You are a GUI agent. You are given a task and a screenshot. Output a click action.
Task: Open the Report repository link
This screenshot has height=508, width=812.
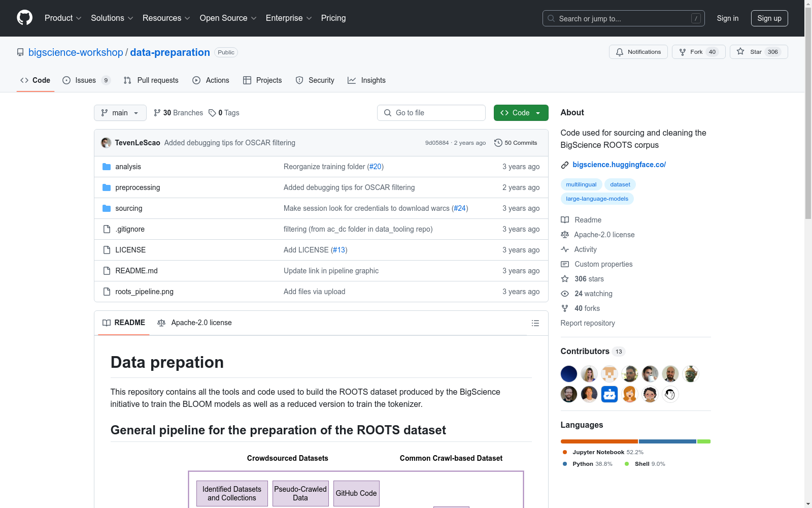pos(588,323)
